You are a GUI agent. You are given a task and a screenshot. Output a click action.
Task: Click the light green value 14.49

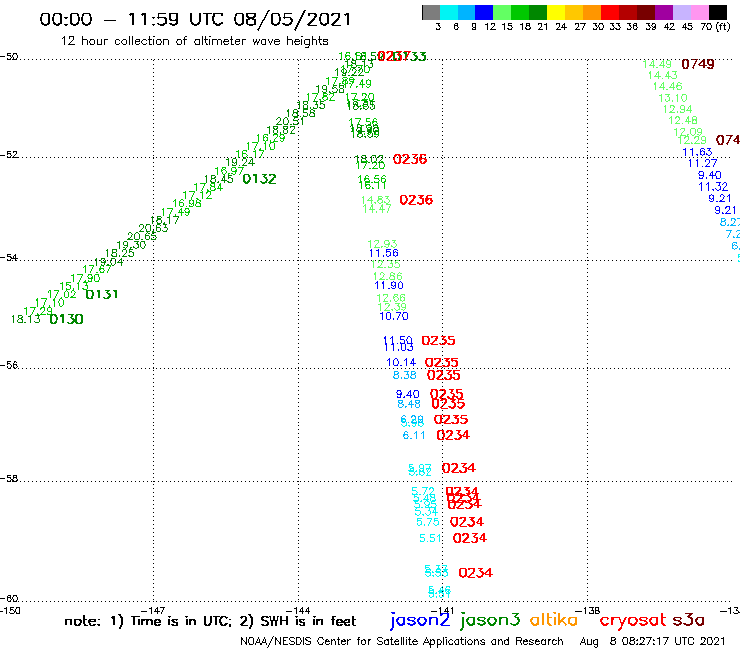click(657, 64)
